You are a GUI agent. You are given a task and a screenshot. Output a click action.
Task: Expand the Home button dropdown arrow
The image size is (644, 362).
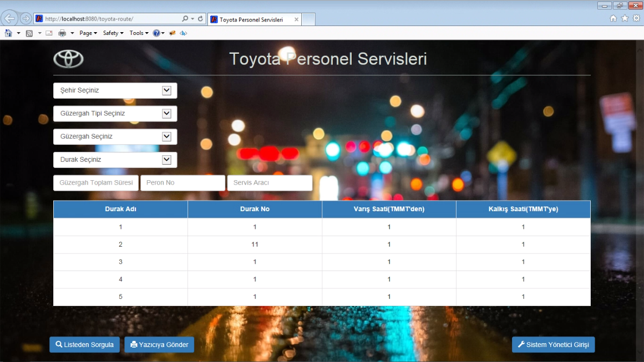tap(18, 33)
